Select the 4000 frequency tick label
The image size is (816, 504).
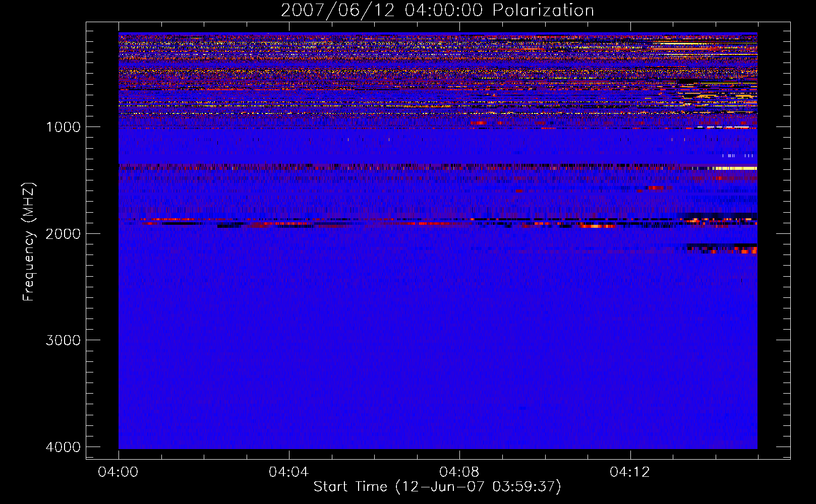click(64, 447)
